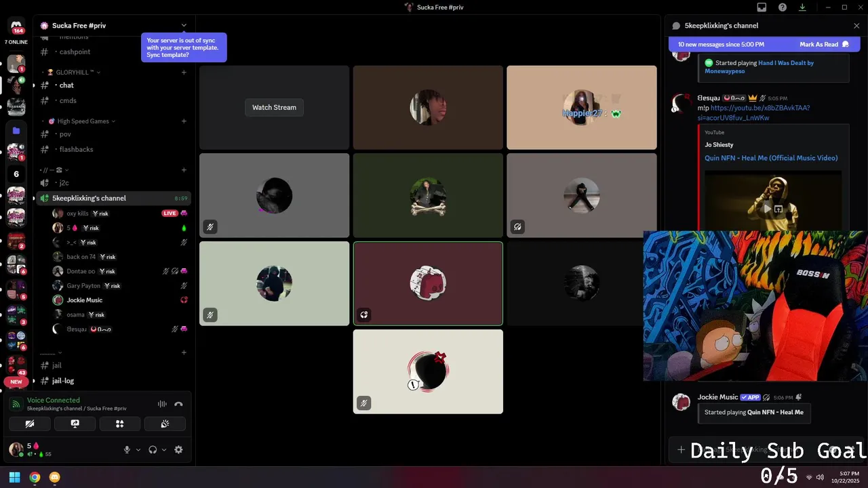Add channel to High Speed Games category
The height and width of the screenshot is (488, 868).
click(184, 121)
